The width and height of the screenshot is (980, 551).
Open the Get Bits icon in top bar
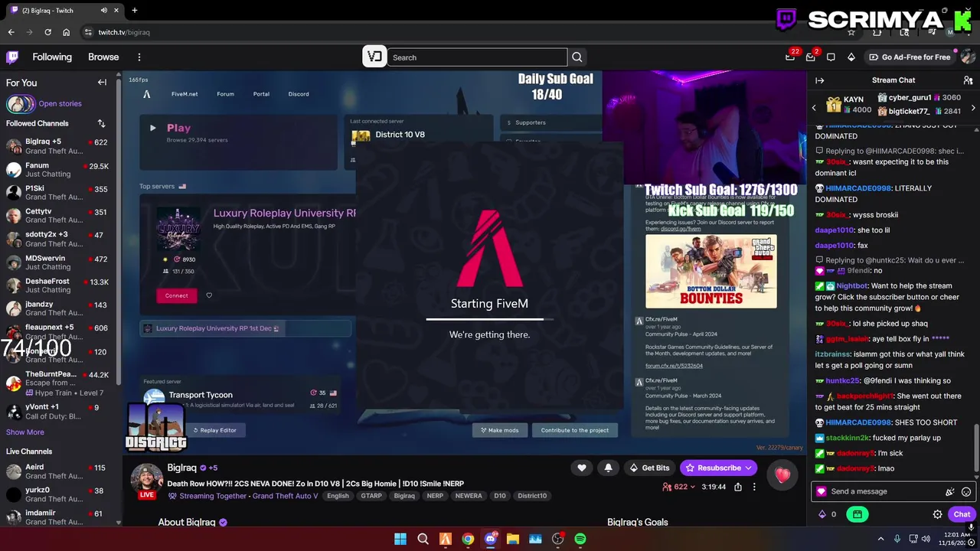point(851,57)
